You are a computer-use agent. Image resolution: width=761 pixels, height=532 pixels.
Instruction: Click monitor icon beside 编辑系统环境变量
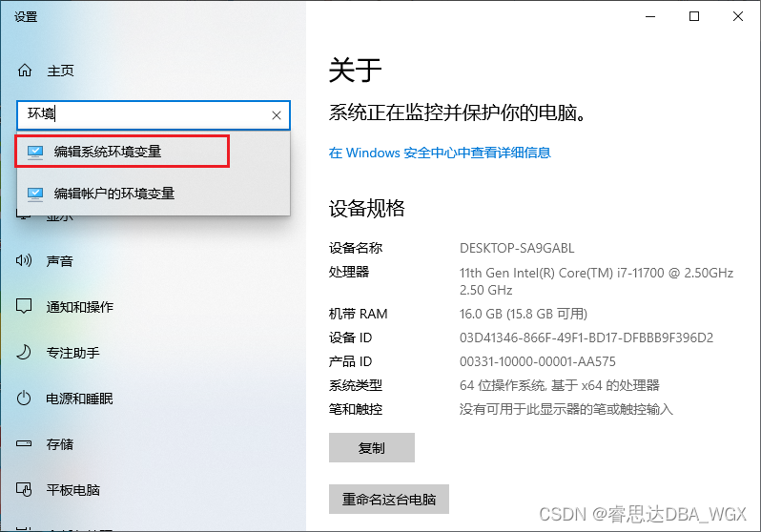(35, 152)
